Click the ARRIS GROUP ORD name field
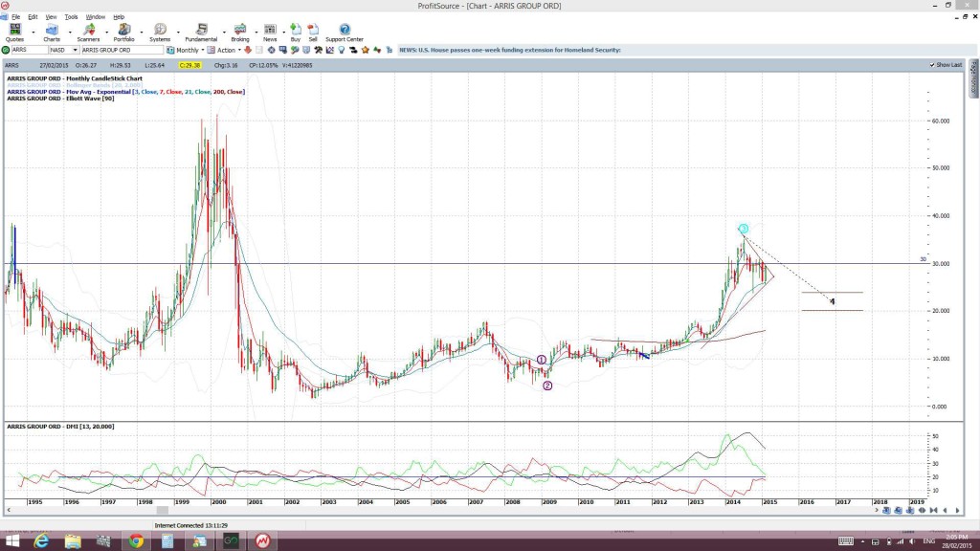 point(122,50)
